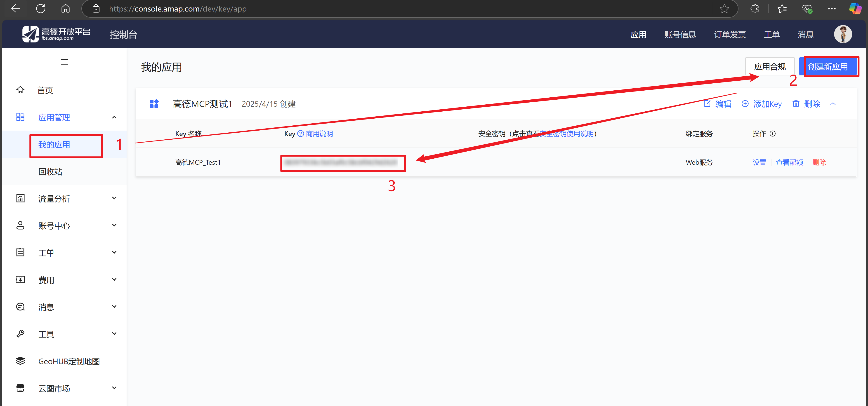Click the question mark icon beside Key
This screenshot has height=406, width=868.
click(300, 134)
